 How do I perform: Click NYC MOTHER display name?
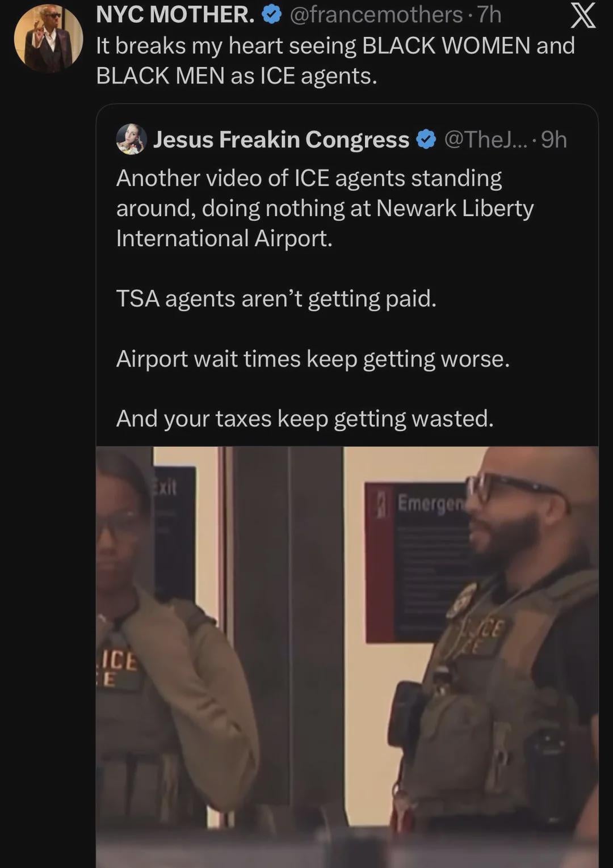pos(175,15)
